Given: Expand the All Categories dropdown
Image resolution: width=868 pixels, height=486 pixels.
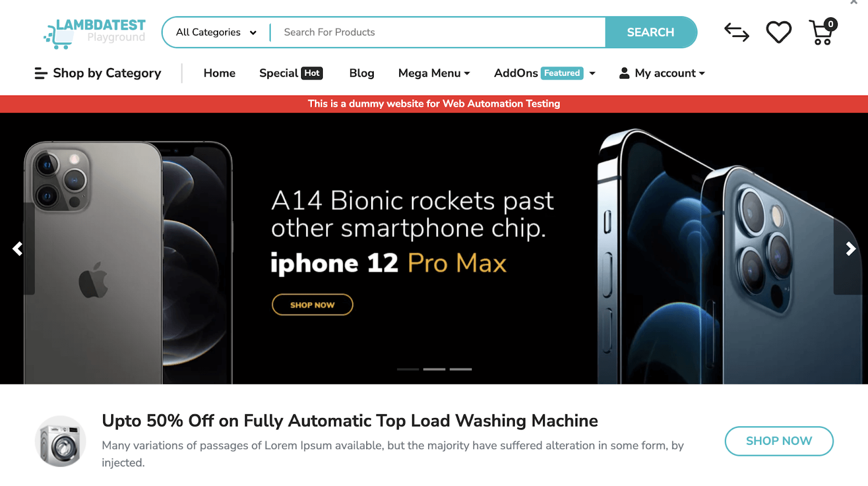Looking at the screenshot, I should click(216, 33).
